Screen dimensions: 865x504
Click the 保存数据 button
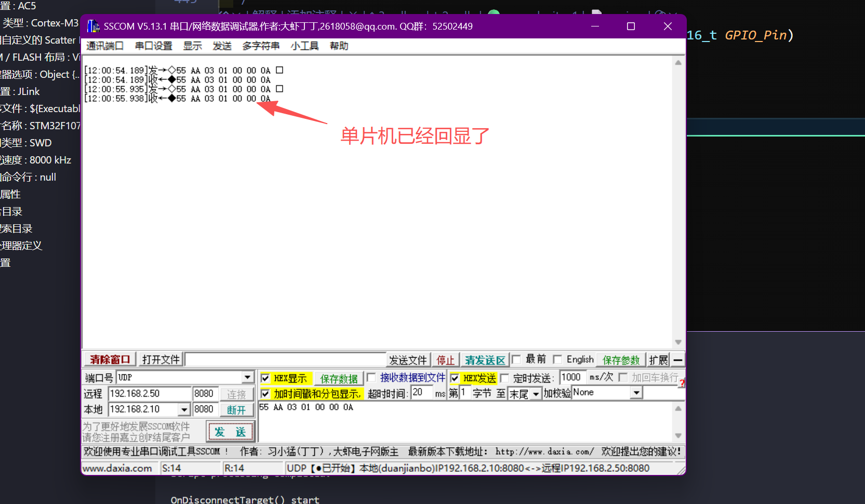[x=339, y=378]
